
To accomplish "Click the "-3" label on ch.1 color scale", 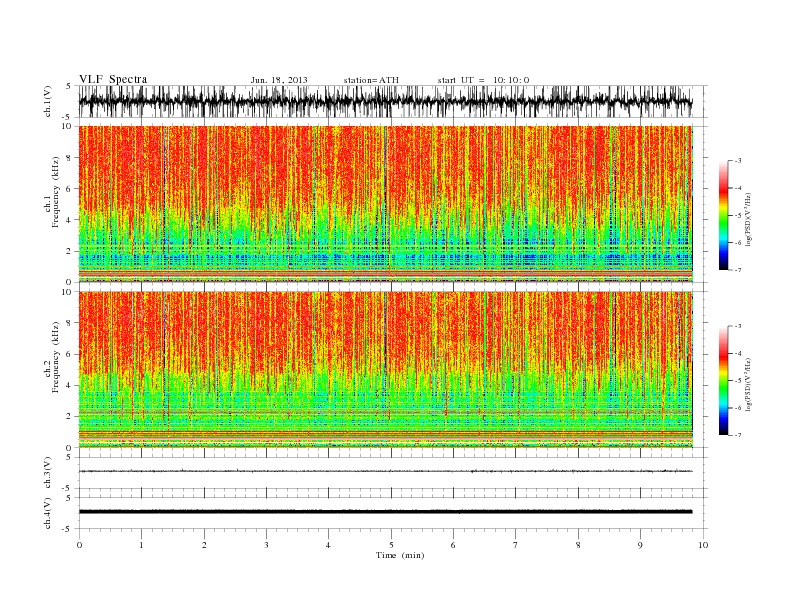I will click(x=737, y=161).
